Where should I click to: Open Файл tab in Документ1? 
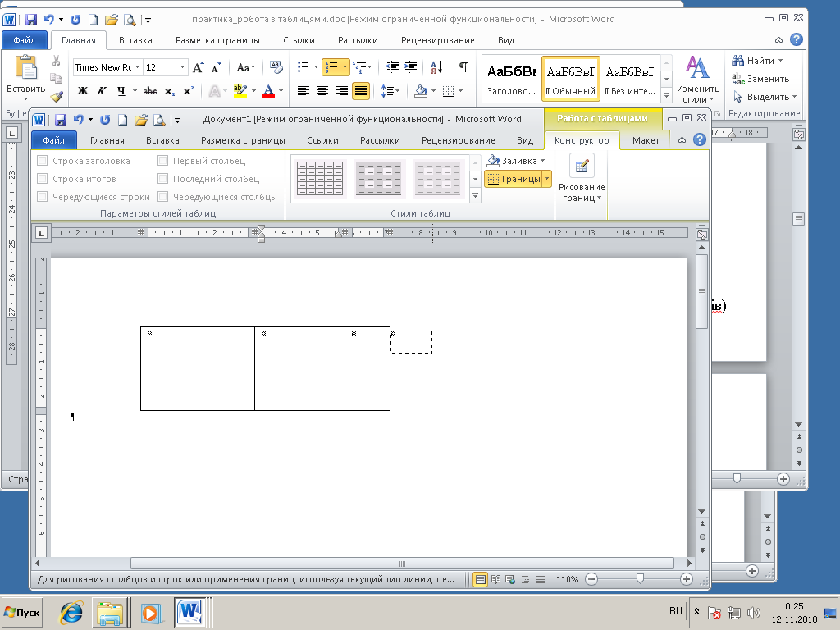point(53,140)
